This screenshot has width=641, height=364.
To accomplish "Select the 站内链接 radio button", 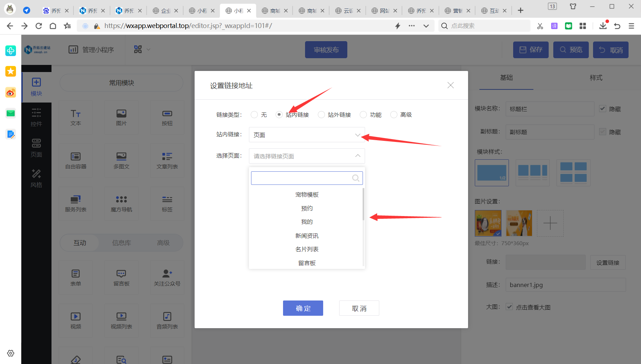I will 279,115.
